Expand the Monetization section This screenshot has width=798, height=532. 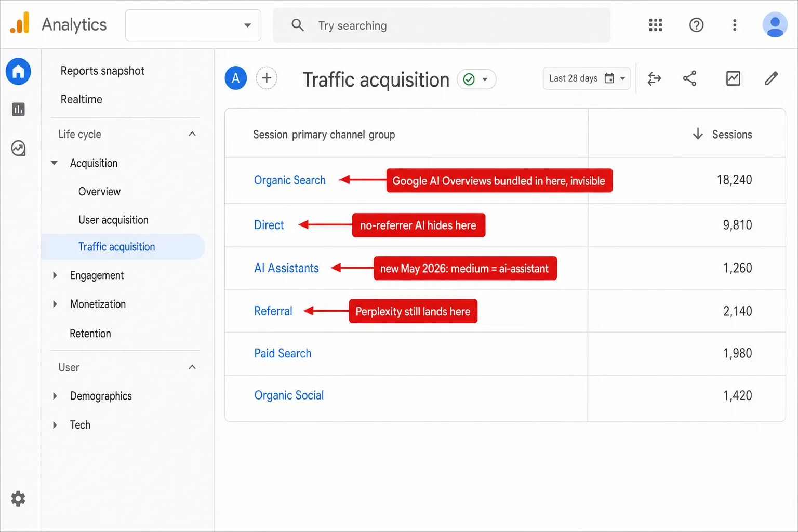55,304
